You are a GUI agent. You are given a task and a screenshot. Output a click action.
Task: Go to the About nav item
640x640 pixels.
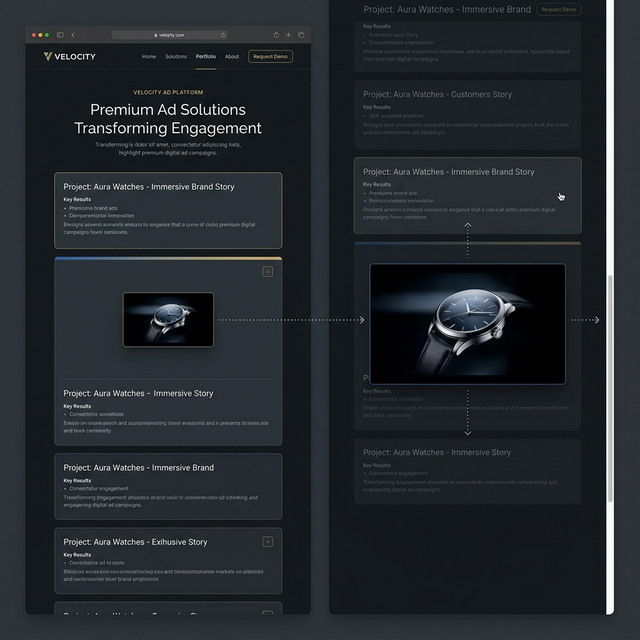tap(232, 57)
